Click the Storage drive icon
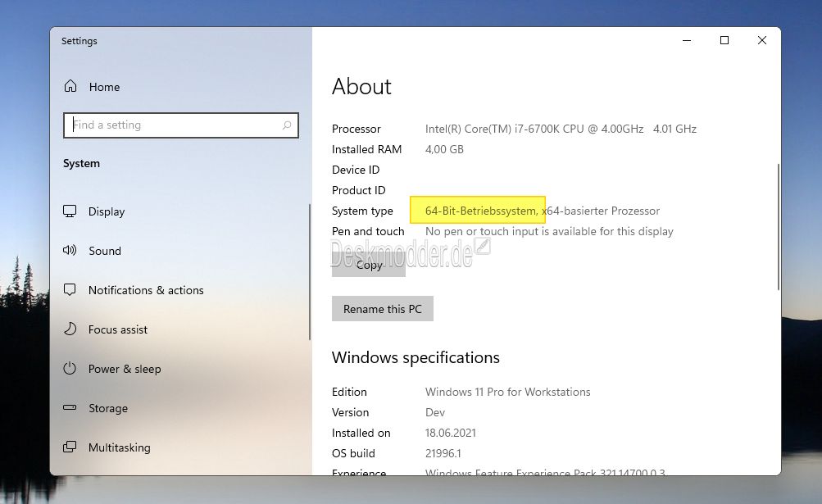 (x=70, y=407)
